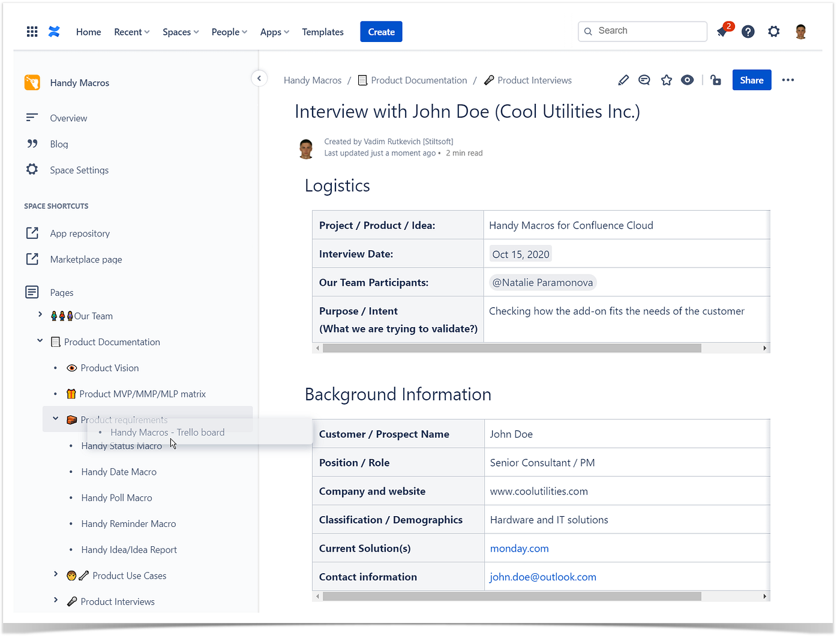Click the Confluence logo icon
Screen dimensions: 840x638
pyautogui.click(x=54, y=32)
